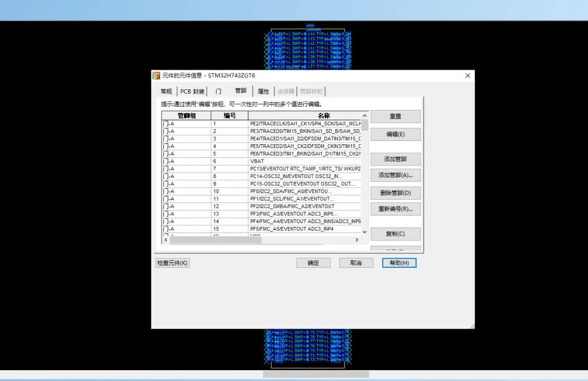Click the pin table's vertical scrollbar thumb
The width and height of the screenshot is (588, 381).
click(364, 125)
